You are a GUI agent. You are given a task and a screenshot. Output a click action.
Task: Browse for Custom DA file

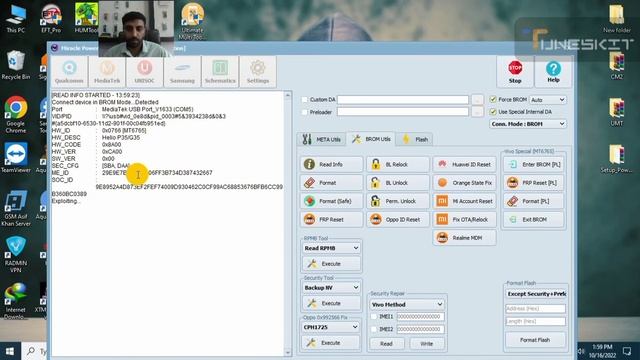click(x=477, y=100)
